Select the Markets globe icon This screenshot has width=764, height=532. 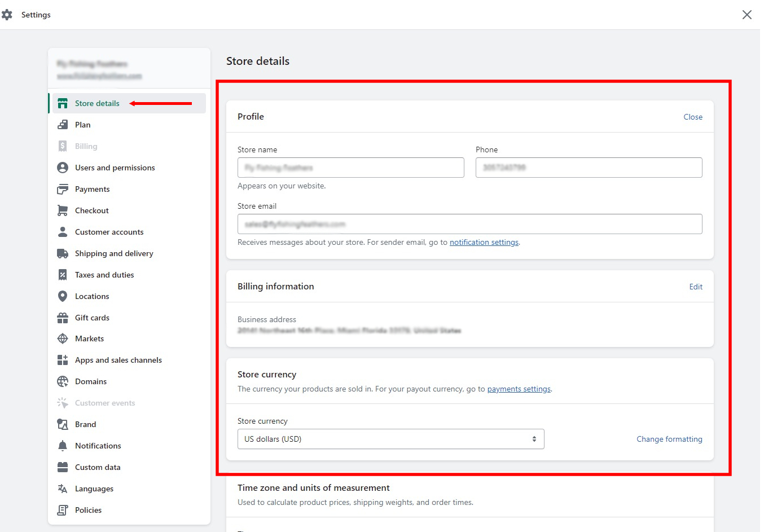click(63, 338)
